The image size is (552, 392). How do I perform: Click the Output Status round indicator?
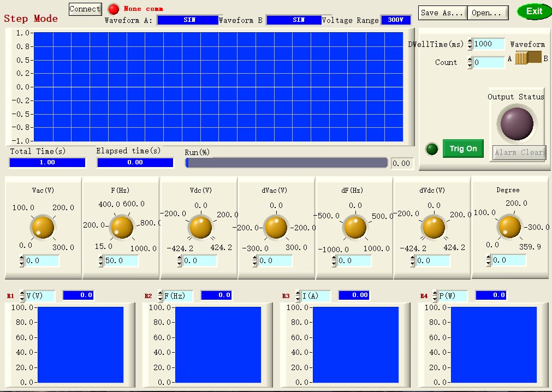pyautogui.click(x=517, y=124)
